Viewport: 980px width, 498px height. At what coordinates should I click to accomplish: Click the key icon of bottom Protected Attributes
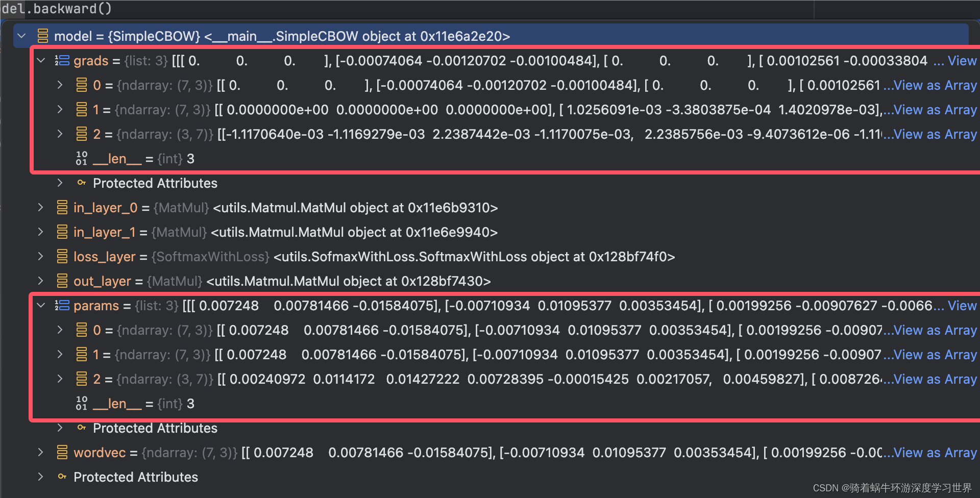[62, 476]
